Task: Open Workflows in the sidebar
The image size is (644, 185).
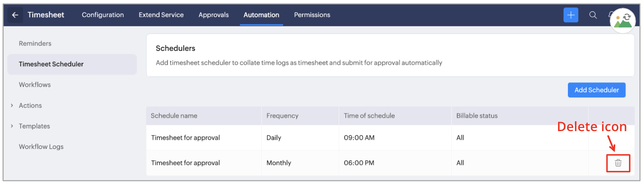Action: click(35, 85)
